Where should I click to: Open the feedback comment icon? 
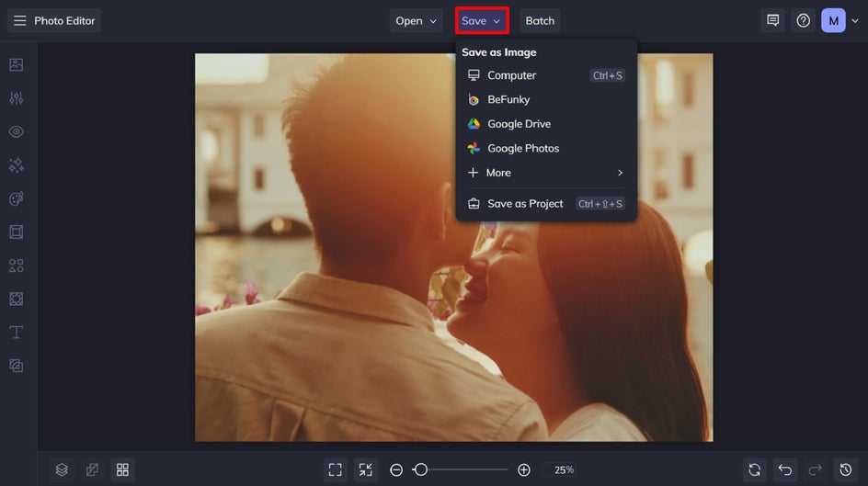click(772, 20)
